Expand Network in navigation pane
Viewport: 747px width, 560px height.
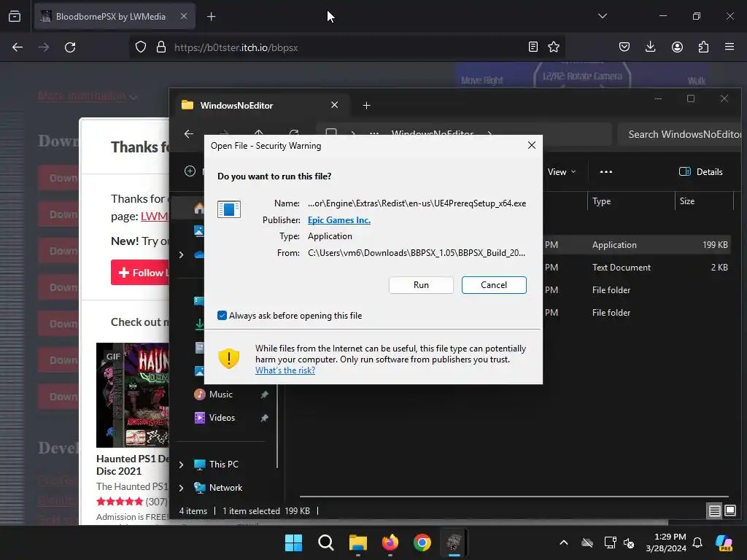(182, 488)
